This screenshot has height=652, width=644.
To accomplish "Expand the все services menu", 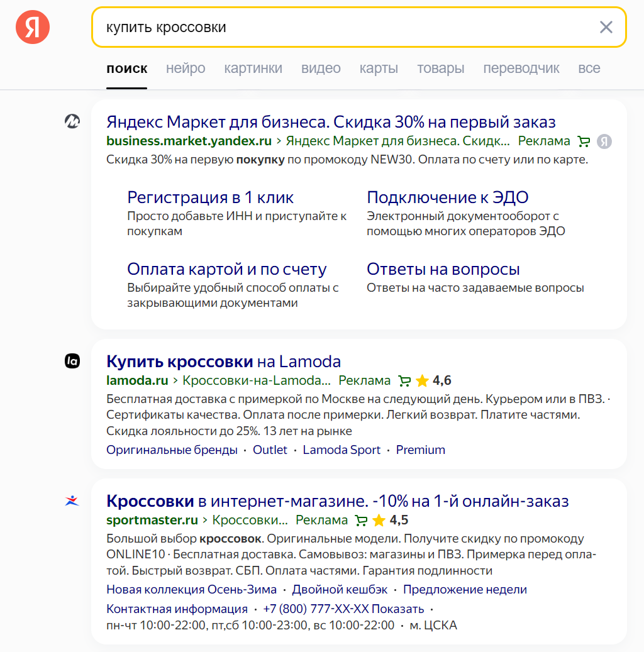I will [589, 69].
